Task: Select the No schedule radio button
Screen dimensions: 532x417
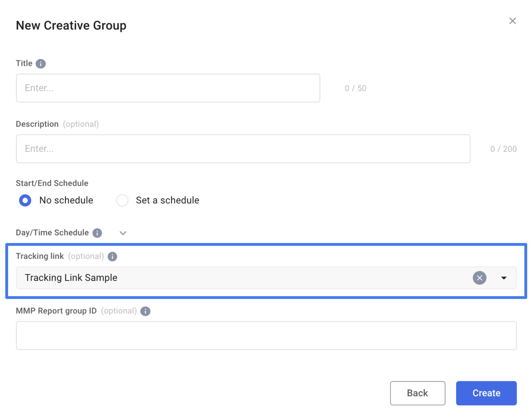Action: point(25,200)
